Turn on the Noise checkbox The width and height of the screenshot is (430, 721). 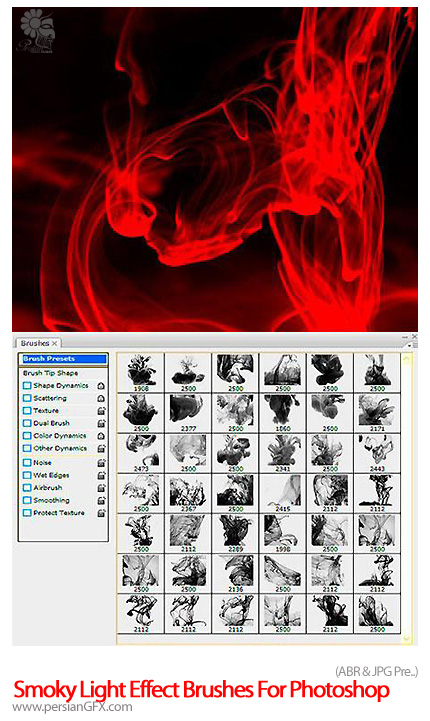pyautogui.click(x=27, y=463)
